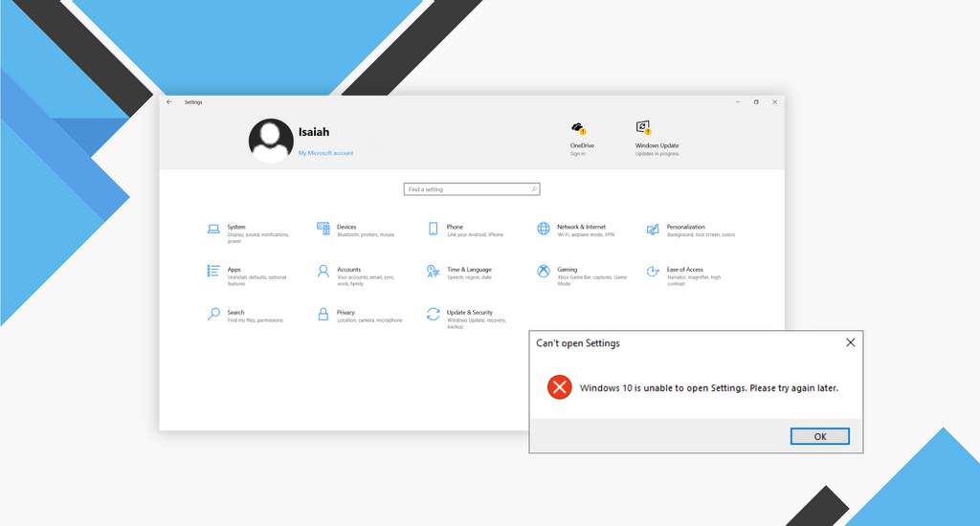Click the Isaiah profile avatar
The image size is (980, 526).
coord(271,141)
